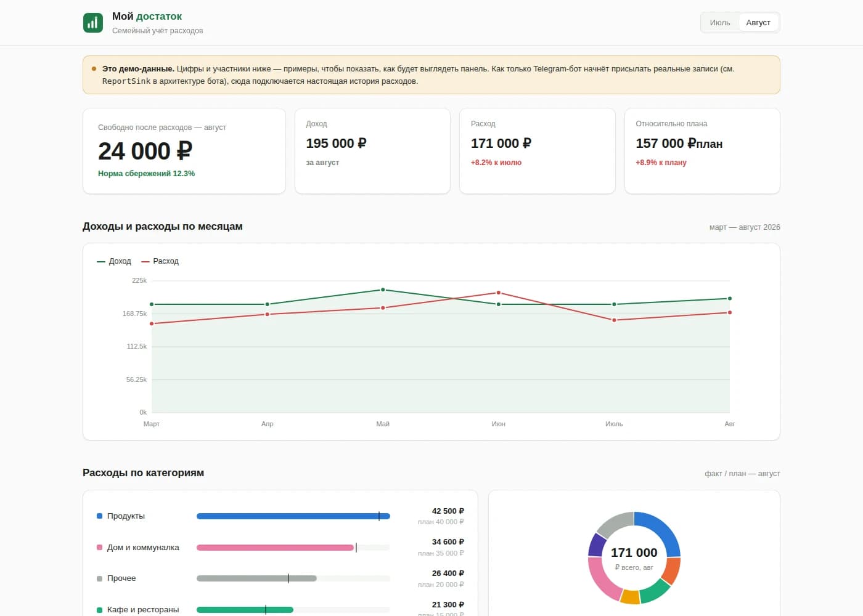Click the план 35 000 ₽ label
Image resolution: width=863 pixels, height=616 pixels.
tap(441, 553)
